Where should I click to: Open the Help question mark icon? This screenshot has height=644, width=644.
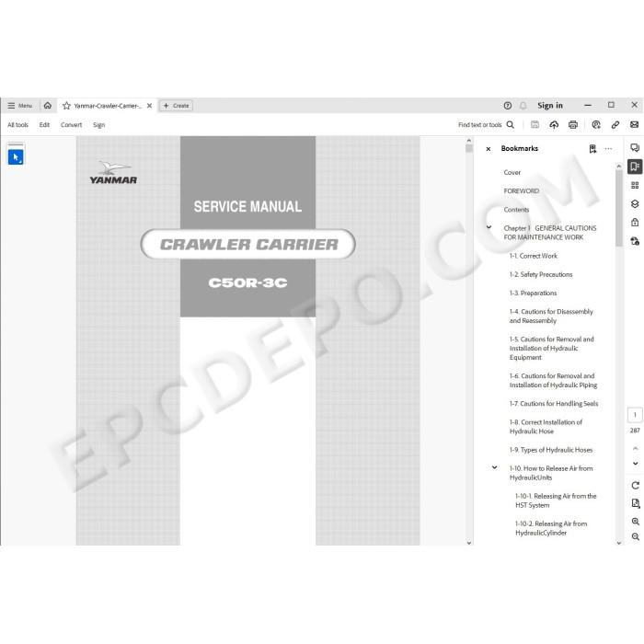[508, 106]
